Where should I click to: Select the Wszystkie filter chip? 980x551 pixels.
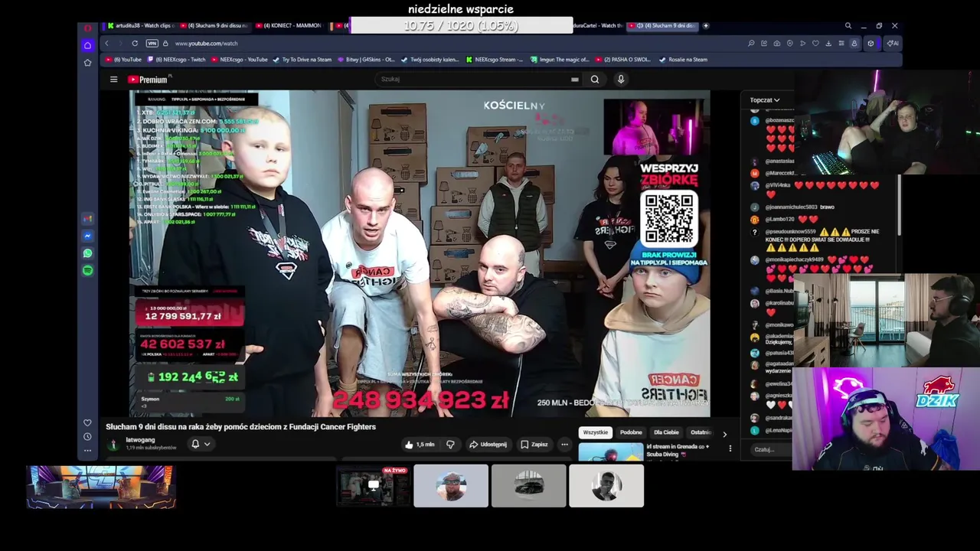coord(595,432)
